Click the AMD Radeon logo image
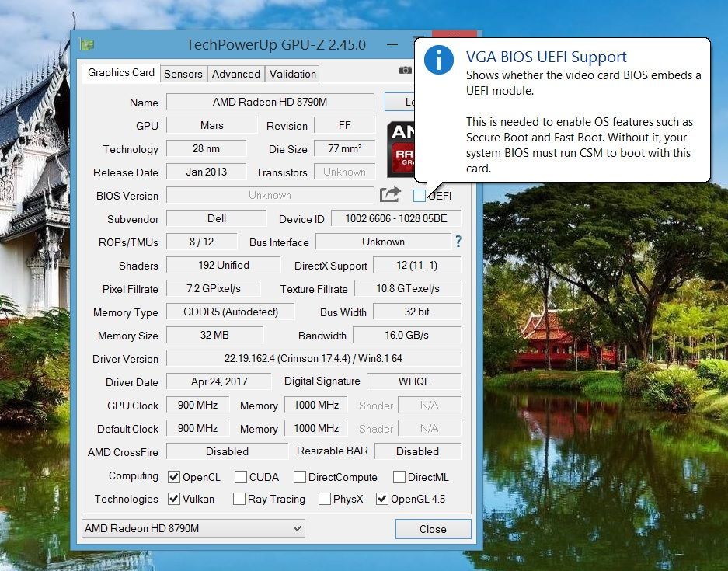Viewport: 728px width, 571px height. click(x=401, y=149)
